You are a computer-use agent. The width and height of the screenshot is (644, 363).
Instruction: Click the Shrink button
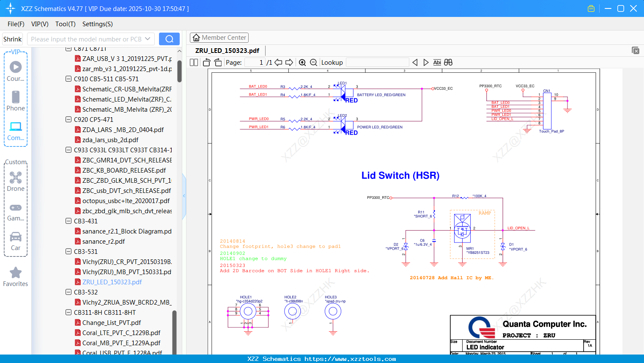click(13, 39)
